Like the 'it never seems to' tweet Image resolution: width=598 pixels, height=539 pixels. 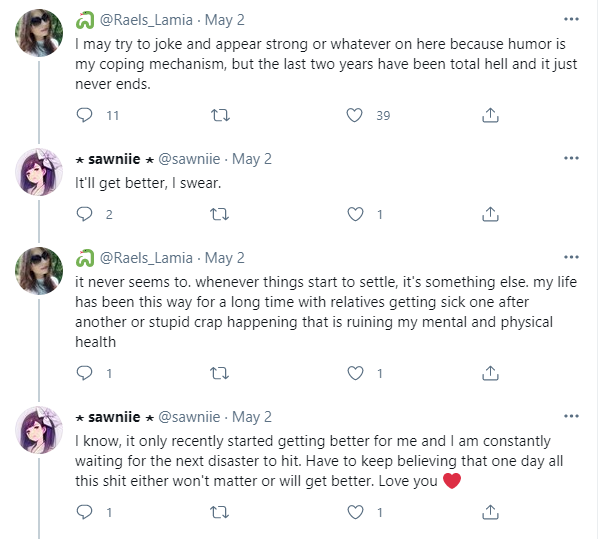point(355,373)
